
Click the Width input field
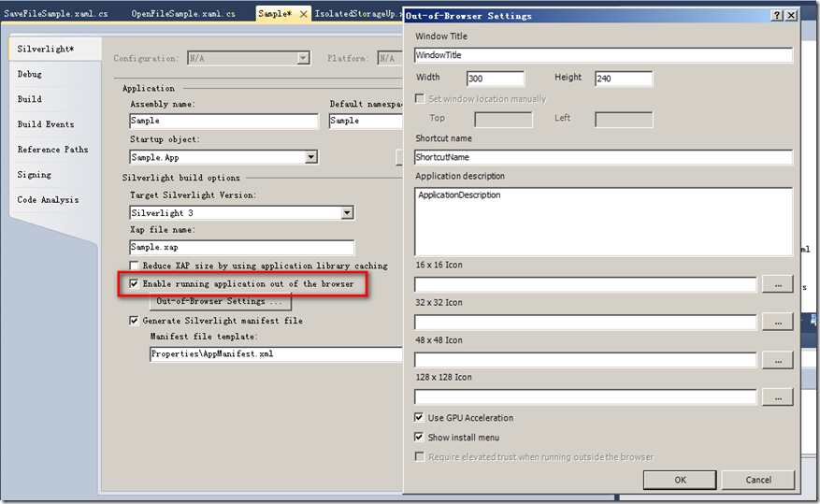click(496, 79)
